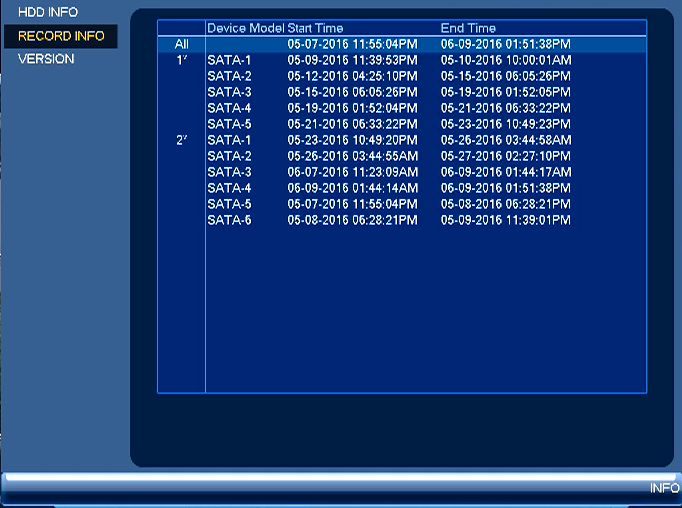Click end time 05-27-2016 02:27:10PM
The image size is (682, 508).
point(505,156)
